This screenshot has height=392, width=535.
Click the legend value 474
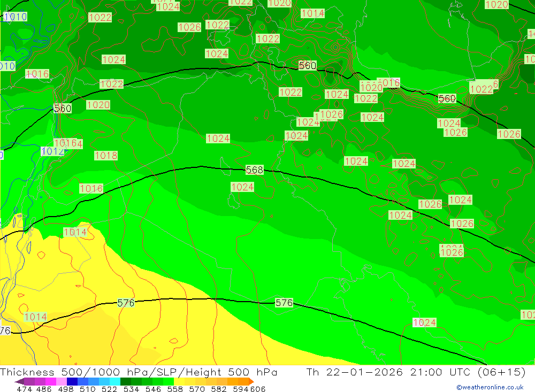(25, 389)
